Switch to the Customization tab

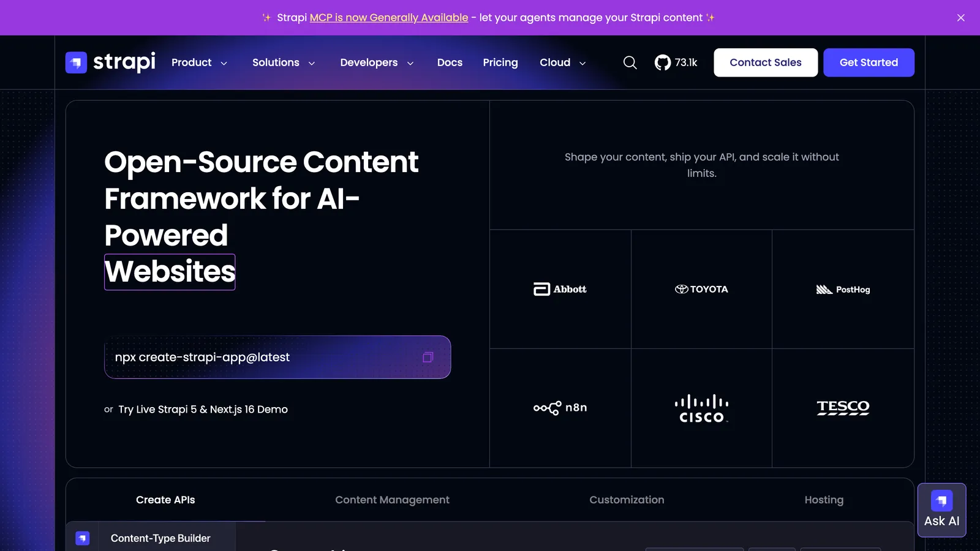pyautogui.click(x=627, y=500)
